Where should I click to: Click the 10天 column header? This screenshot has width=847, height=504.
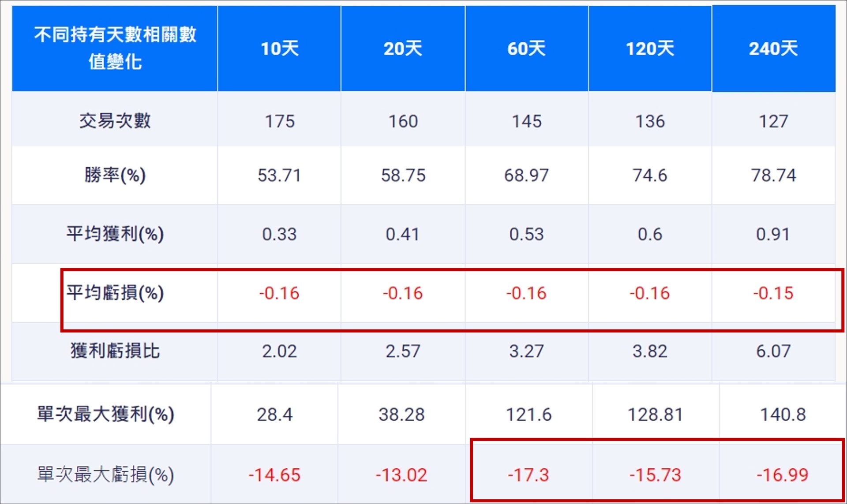[279, 49]
